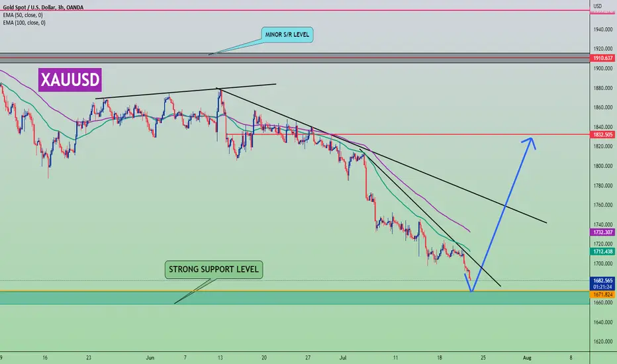Click the 1760.000 price axis tick
617x364 pixels.
(603, 205)
